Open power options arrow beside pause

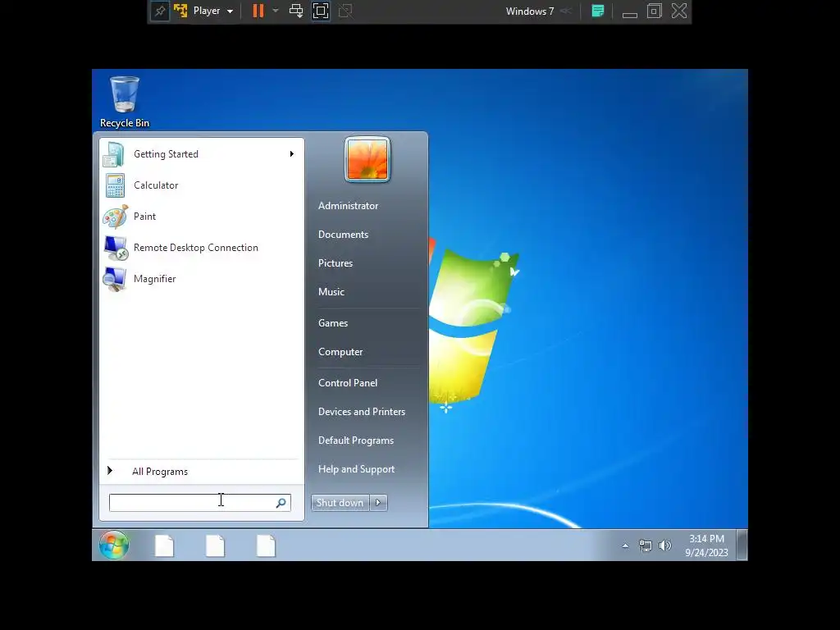tap(276, 11)
